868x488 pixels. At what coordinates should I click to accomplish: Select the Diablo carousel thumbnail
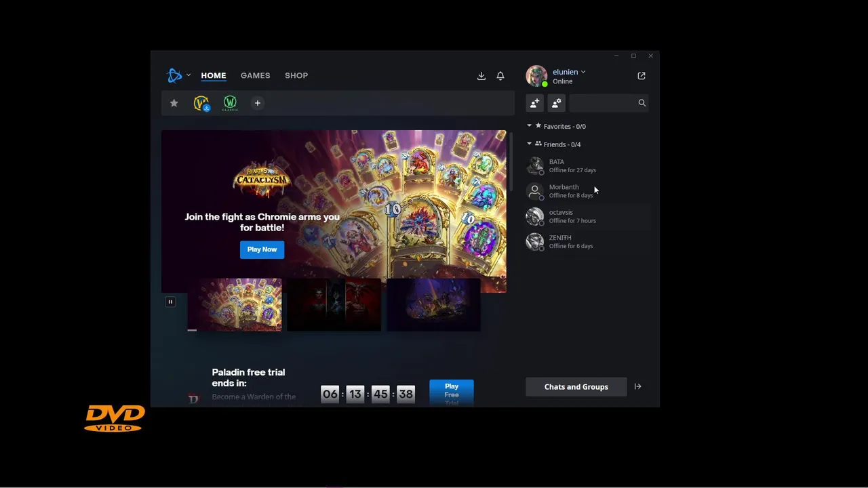coord(334,304)
